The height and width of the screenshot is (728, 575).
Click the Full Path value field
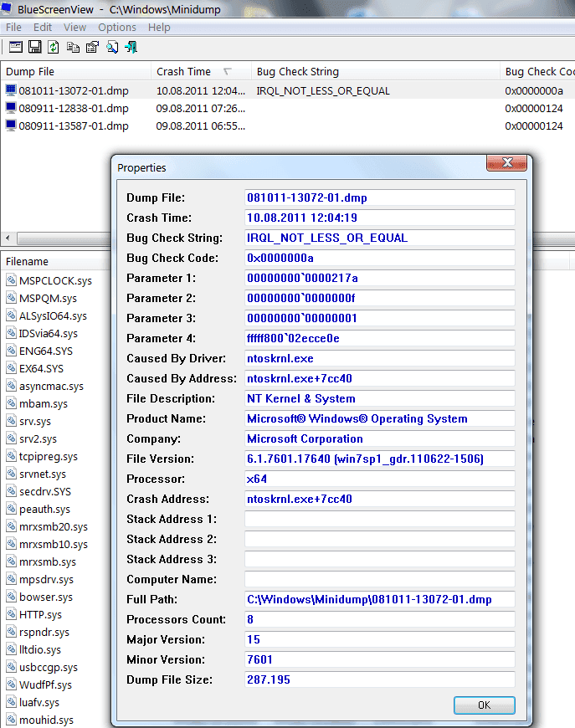coord(379,599)
